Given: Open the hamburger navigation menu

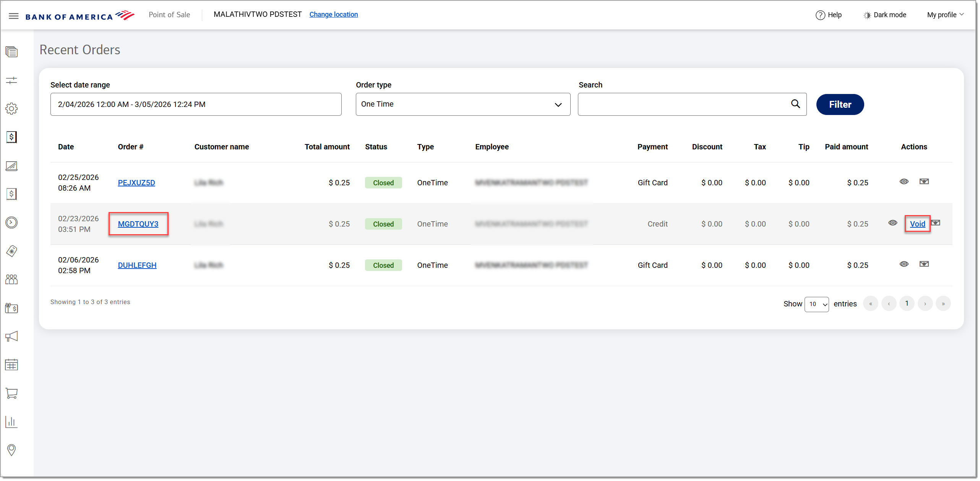Looking at the screenshot, I should [x=13, y=15].
